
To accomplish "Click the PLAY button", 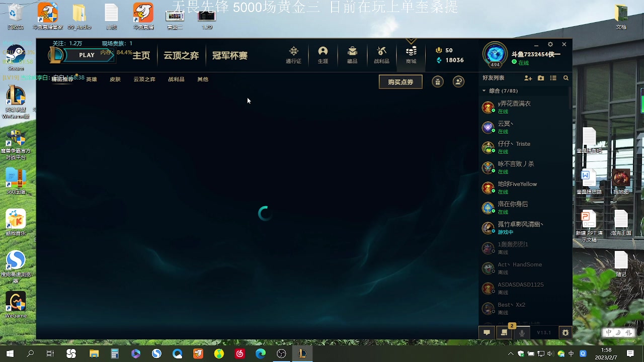I will click(87, 55).
